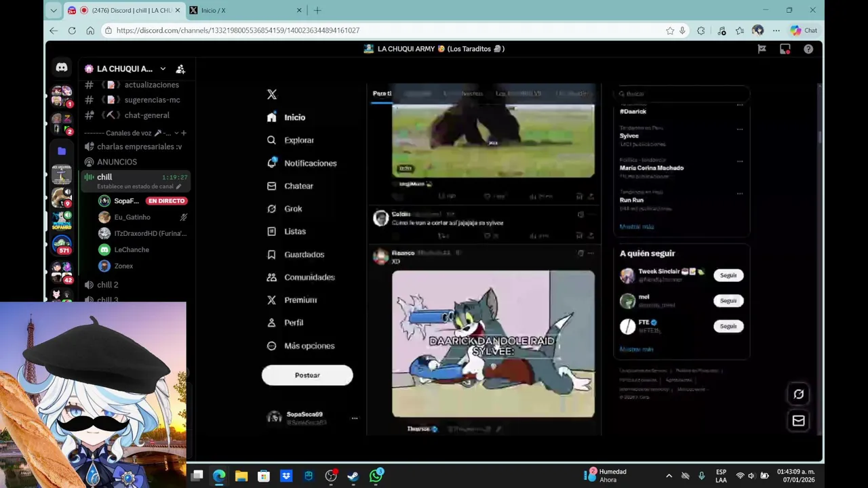Play the bear video thumbnail
Screen dimensions: 868x488
pyautogui.click(x=493, y=140)
